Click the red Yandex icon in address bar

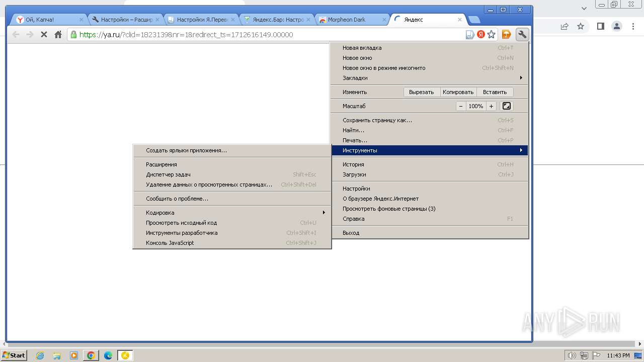coord(481,34)
